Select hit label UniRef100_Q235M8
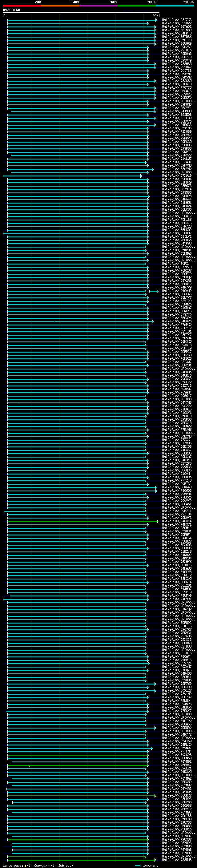This screenshot has height=868, width=197. tap(177, 860)
